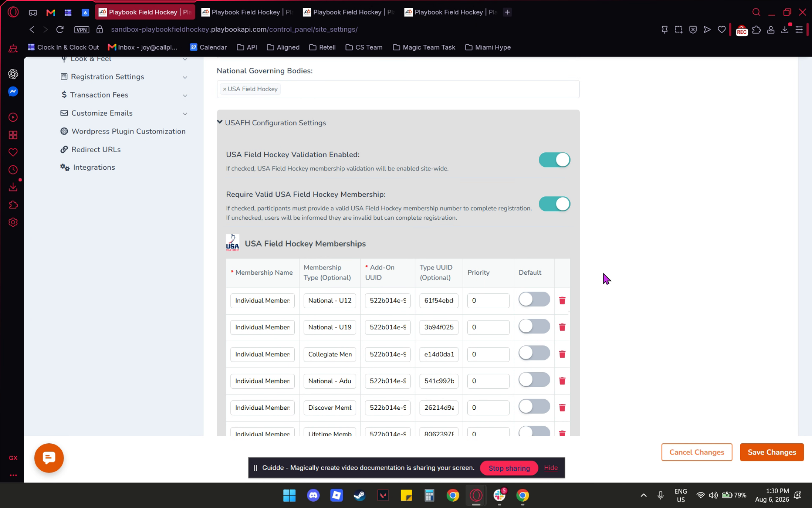Click the address bar URL
Image resolution: width=812 pixels, height=508 pixels.
pos(234,29)
